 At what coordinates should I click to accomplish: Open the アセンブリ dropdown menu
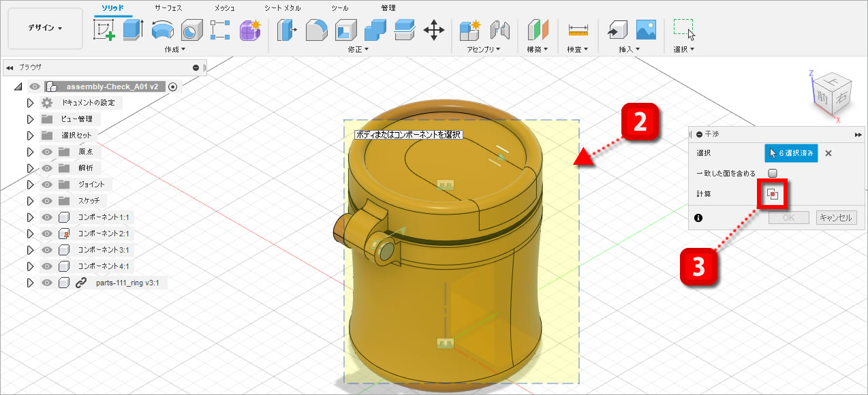[484, 49]
